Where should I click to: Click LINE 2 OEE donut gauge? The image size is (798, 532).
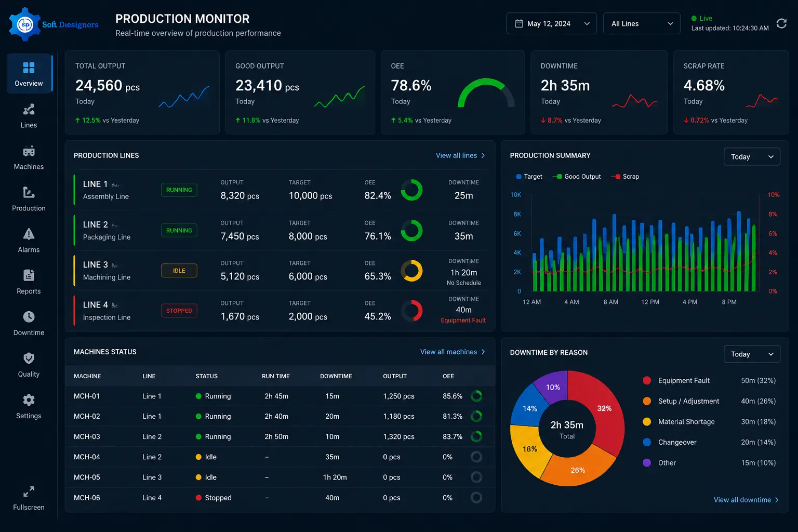pos(411,230)
